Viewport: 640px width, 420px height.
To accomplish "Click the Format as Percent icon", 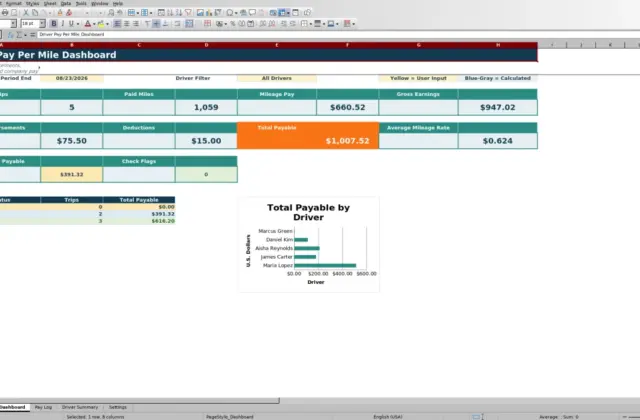I will 233,24.
